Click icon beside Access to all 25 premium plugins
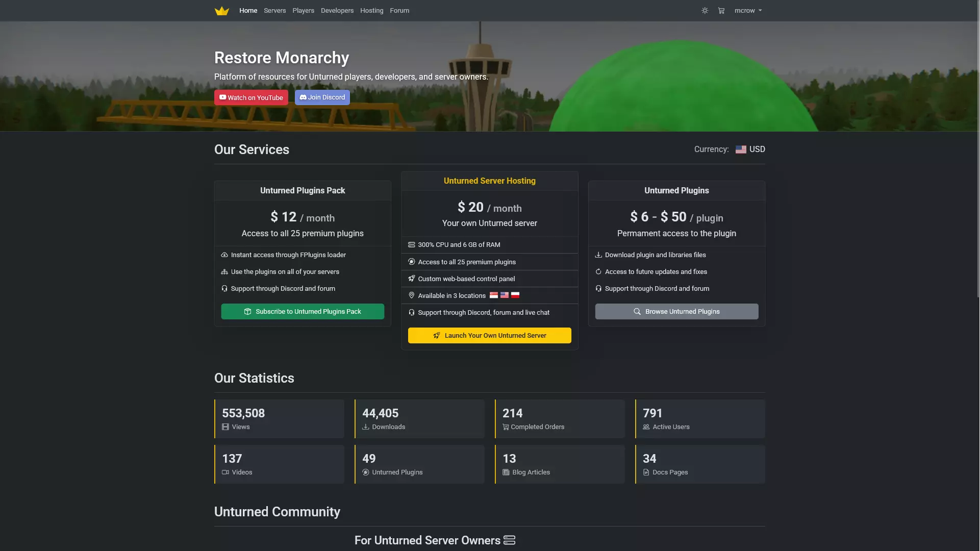This screenshot has height=551, width=980. pyautogui.click(x=411, y=262)
